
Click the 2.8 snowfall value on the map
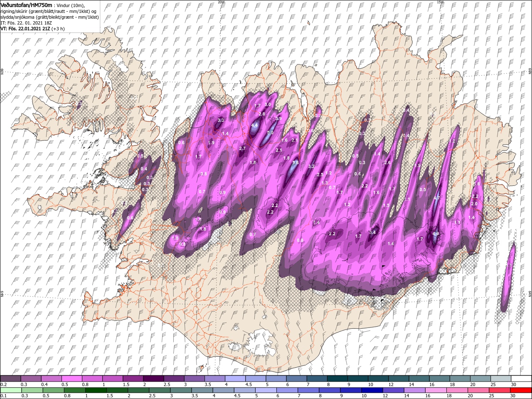262,114
